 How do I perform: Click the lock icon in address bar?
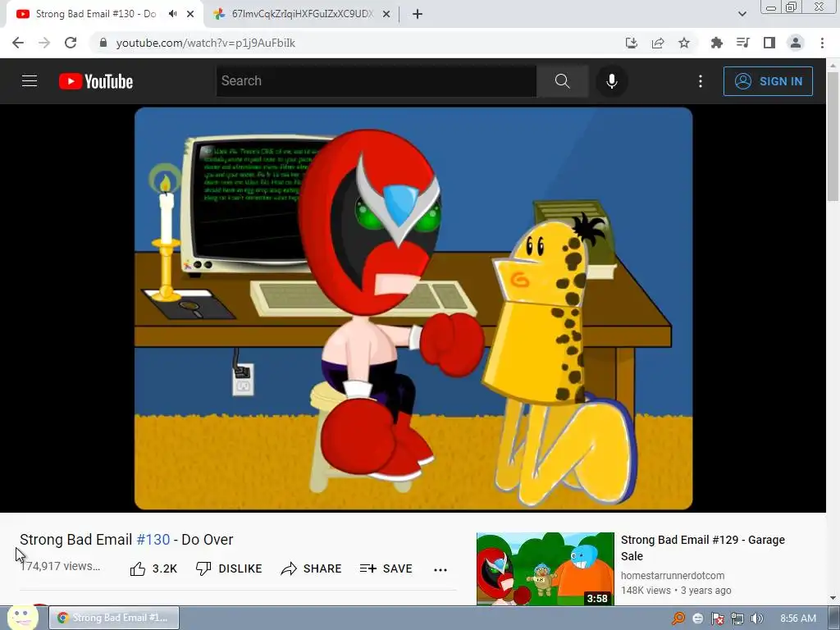[103, 43]
